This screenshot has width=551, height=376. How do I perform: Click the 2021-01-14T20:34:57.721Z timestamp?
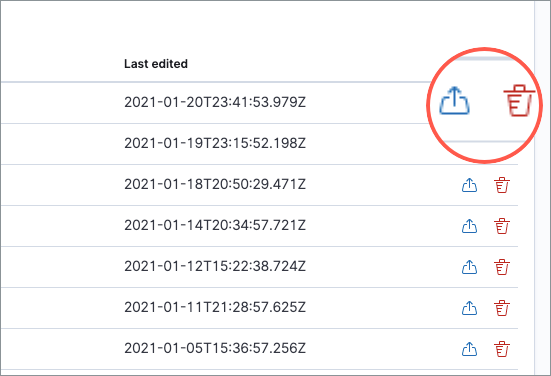[x=215, y=225]
